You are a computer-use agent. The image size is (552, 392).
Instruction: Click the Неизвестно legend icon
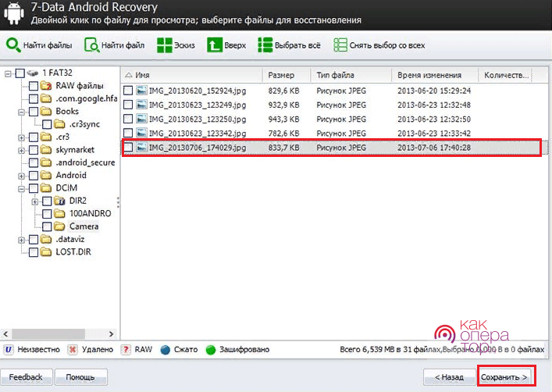(x=9, y=349)
